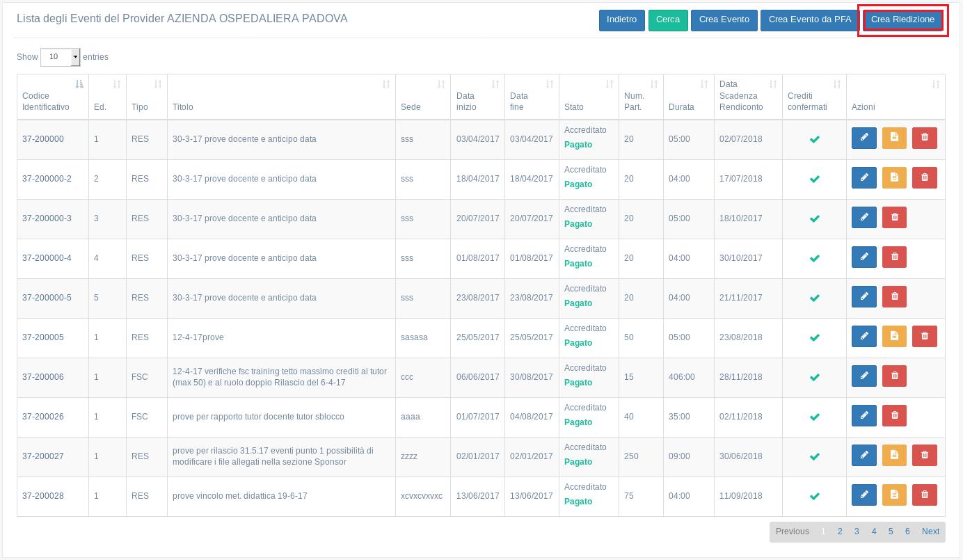Go to Previous page of results

pyautogui.click(x=793, y=531)
